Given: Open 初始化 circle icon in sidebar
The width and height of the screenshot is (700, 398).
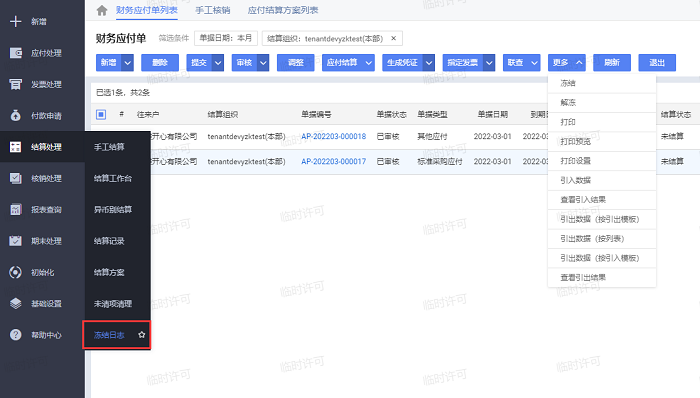Looking at the screenshot, I should tap(16, 272).
